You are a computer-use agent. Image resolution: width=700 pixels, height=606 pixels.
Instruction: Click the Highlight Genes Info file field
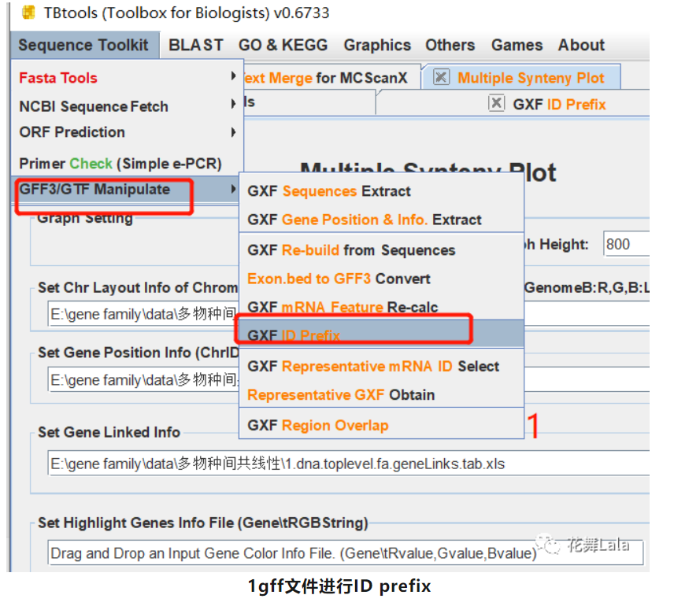tap(346, 553)
